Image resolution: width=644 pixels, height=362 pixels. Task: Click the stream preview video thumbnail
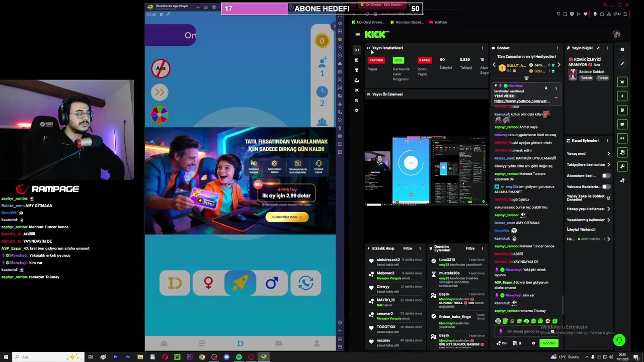(426, 171)
